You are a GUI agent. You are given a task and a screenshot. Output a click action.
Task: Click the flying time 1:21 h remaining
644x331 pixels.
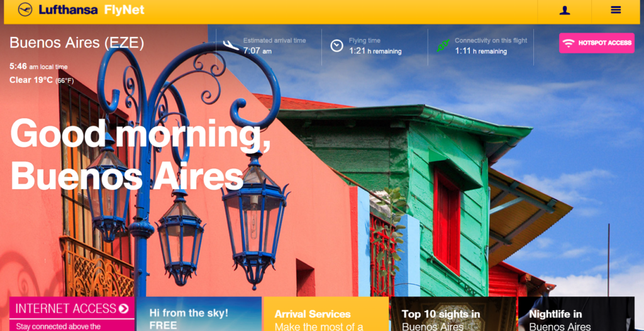375,52
